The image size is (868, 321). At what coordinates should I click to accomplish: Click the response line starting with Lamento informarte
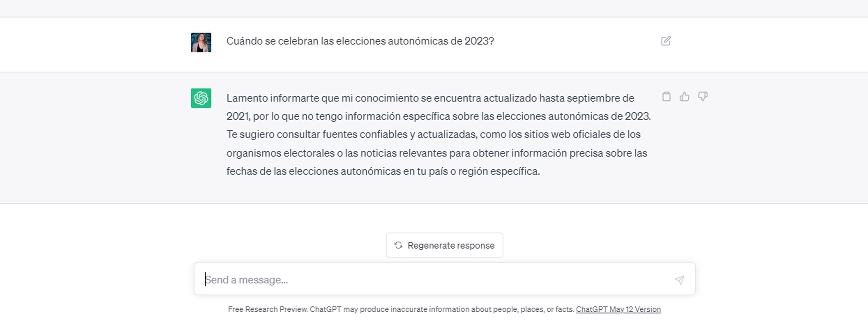[430, 98]
